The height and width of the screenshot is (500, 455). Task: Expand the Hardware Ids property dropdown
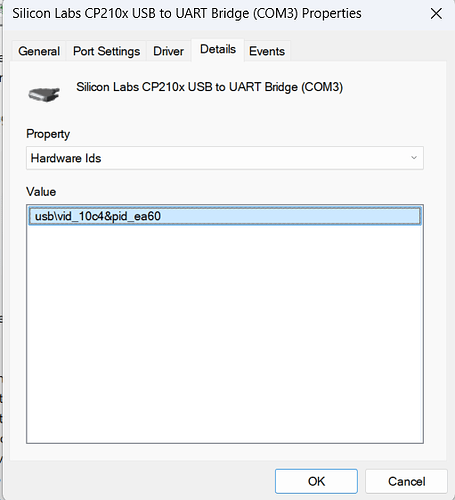pos(225,158)
